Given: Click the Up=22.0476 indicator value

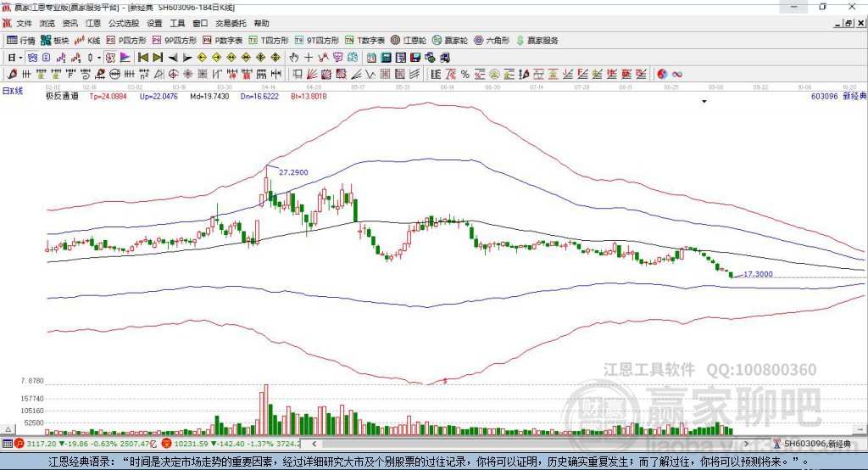Looking at the screenshot, I should [x=159, y=96].
